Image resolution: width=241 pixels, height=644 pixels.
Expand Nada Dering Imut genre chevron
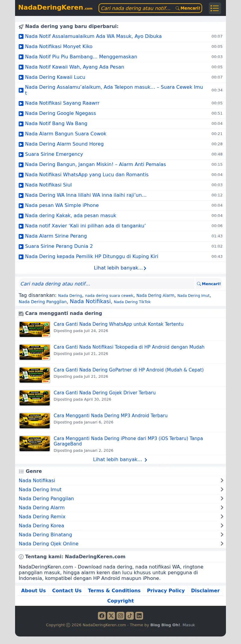point(222,489)
